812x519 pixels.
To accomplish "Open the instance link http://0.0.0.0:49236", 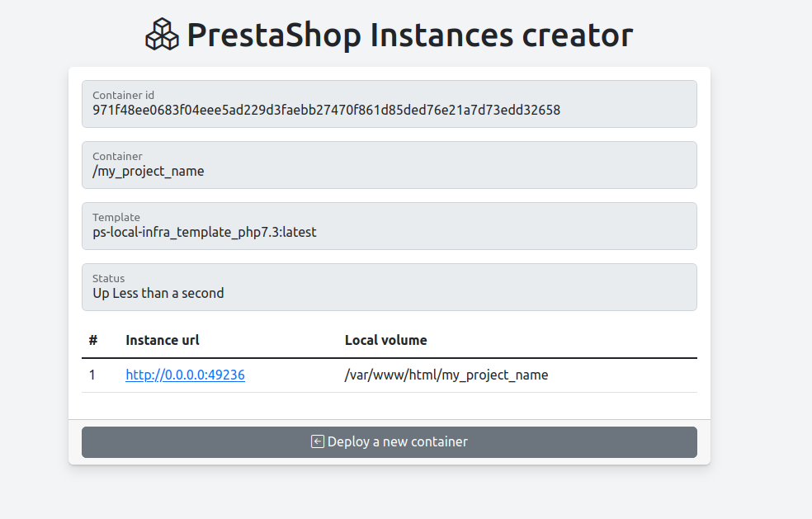I will click(185, 375).
